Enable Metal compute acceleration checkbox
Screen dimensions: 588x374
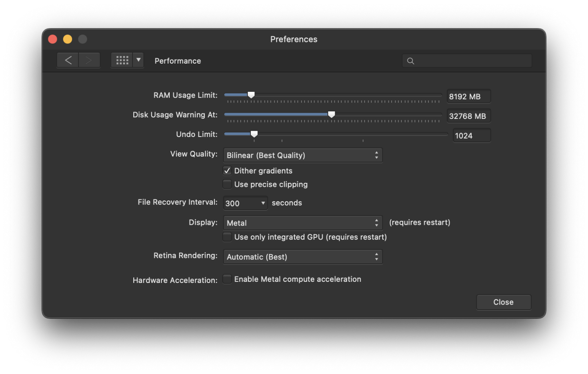[227, 279]
